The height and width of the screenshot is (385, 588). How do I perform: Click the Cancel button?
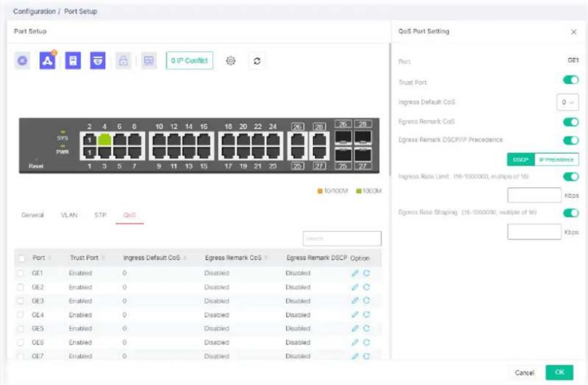tap(524, 373)
